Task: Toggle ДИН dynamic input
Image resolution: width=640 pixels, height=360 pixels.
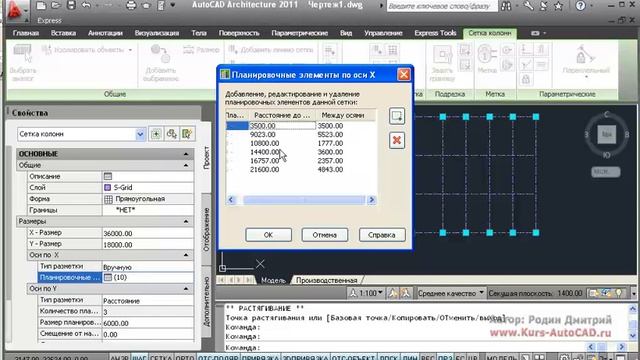Action: (x=410, y=358)
